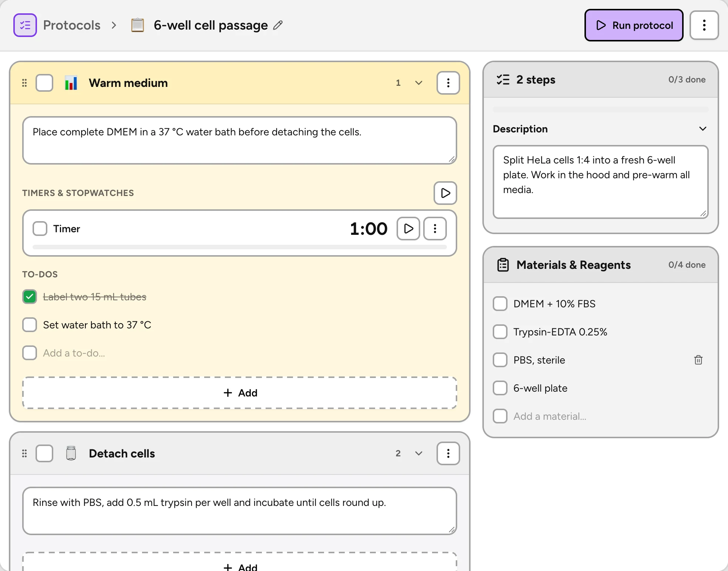Open Detach cells step options menu

[x=448, y=453]
